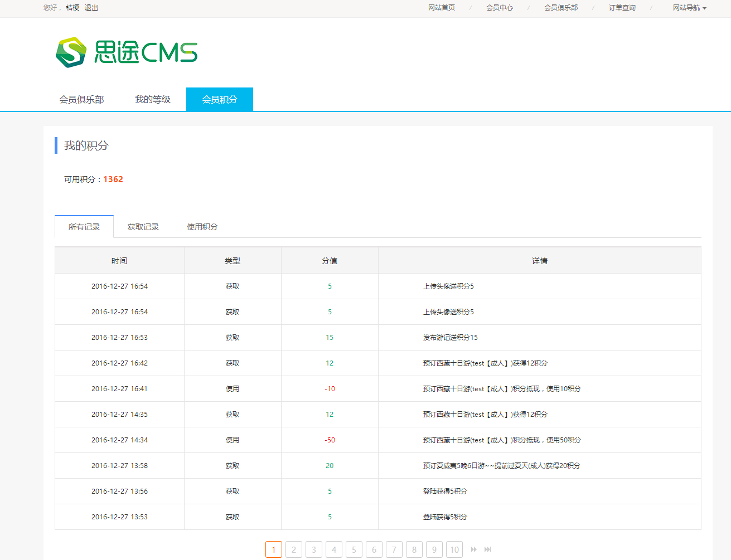Select the 会员积分 tab
Viewport: 731px width, 560px height.
tap(220, 100)
